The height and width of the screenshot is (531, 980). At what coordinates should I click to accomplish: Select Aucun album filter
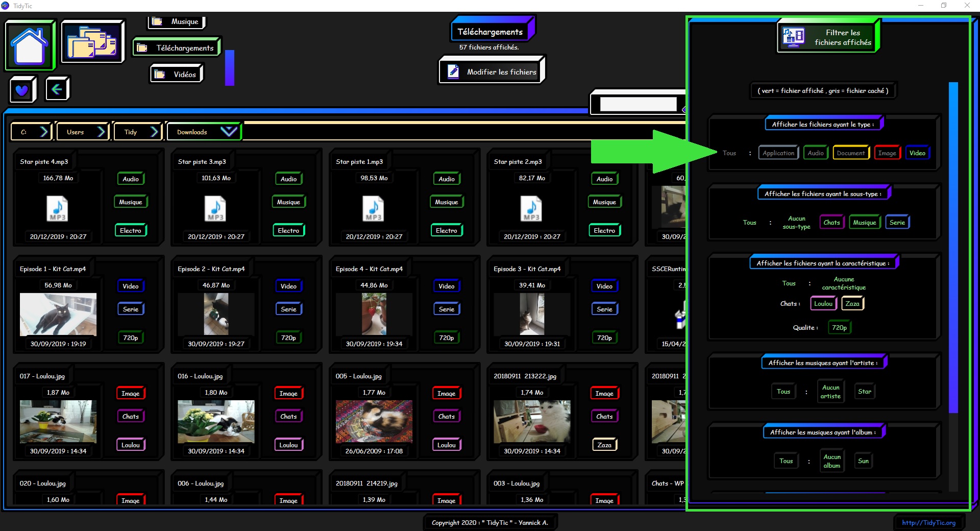831,461
